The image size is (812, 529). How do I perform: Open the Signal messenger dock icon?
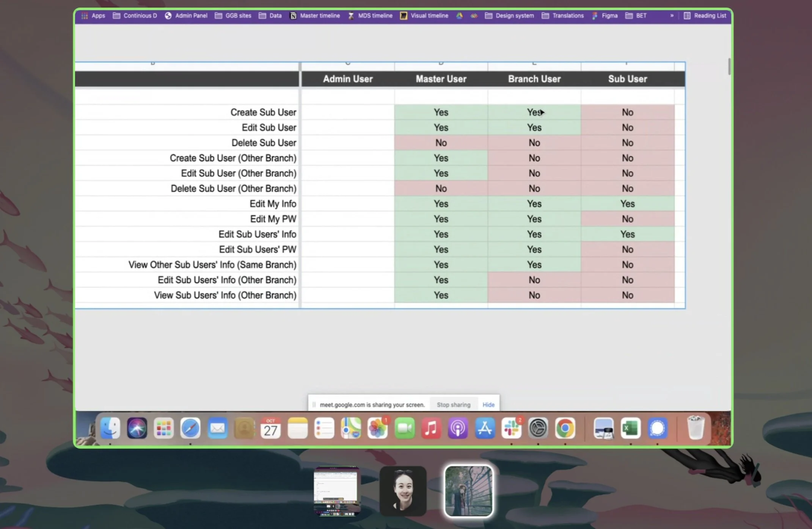pos(657,428)
